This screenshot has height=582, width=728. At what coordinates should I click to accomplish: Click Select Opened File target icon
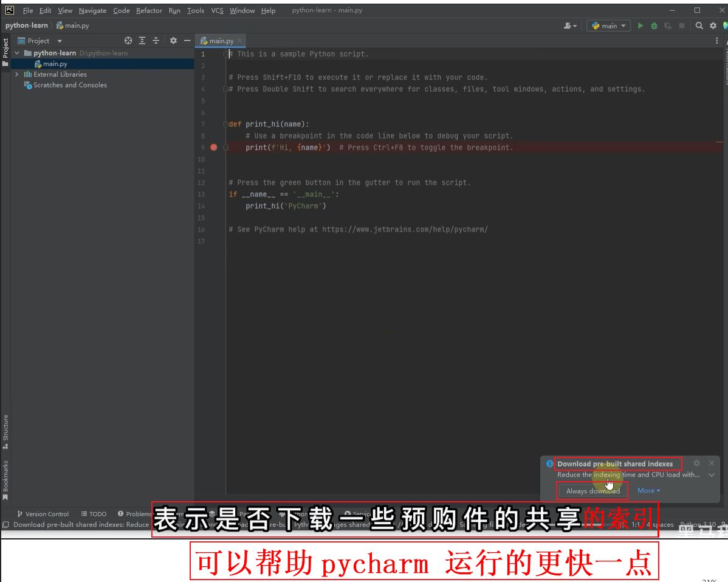tap(128, 41)
